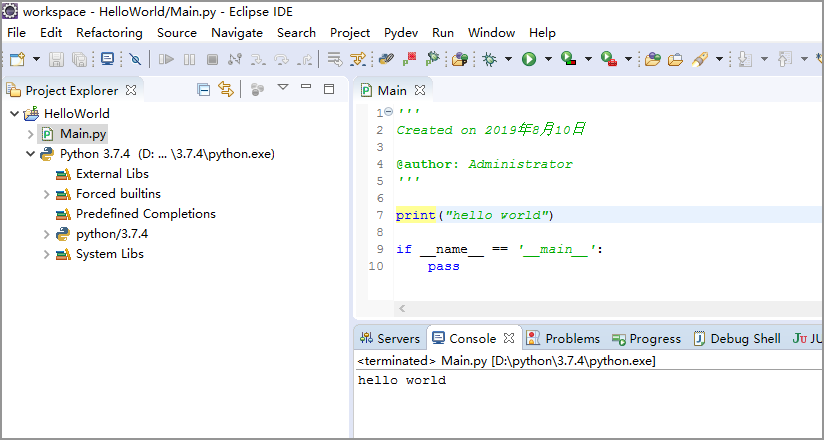This screenshot has width=824, height=440.
Task: Open the External Tools dropdown arrow
Action: pyautogui.click(x=628, y=59)
